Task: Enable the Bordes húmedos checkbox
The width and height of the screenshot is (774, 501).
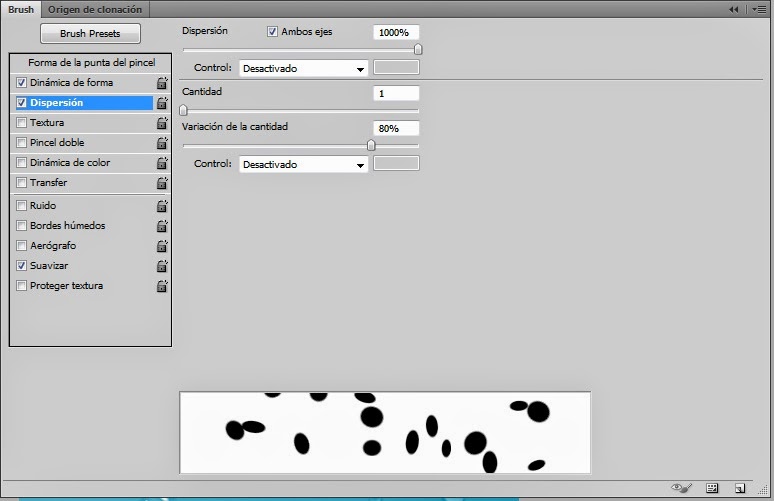Action: (x=21, y=226)
